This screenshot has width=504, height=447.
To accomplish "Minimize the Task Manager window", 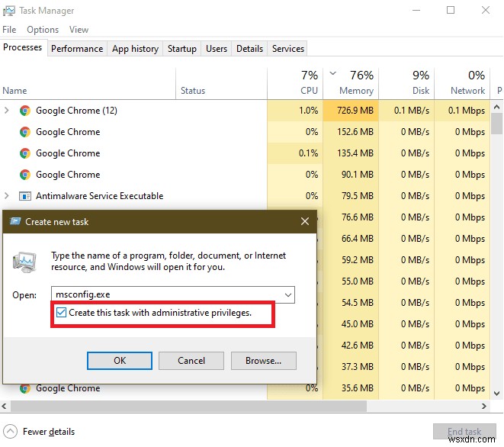I will [x=416, y=10].
